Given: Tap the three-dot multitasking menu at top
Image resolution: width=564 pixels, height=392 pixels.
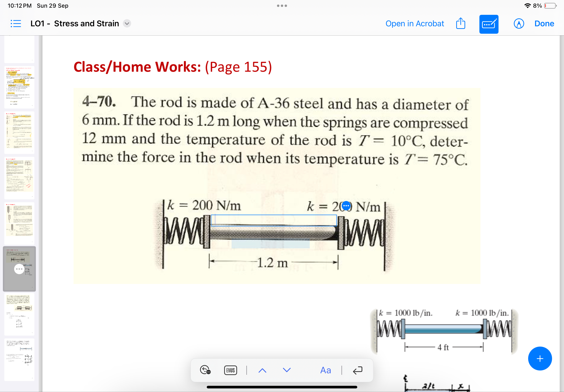Looking at the screenshot, I should click(x=282, y=6).
